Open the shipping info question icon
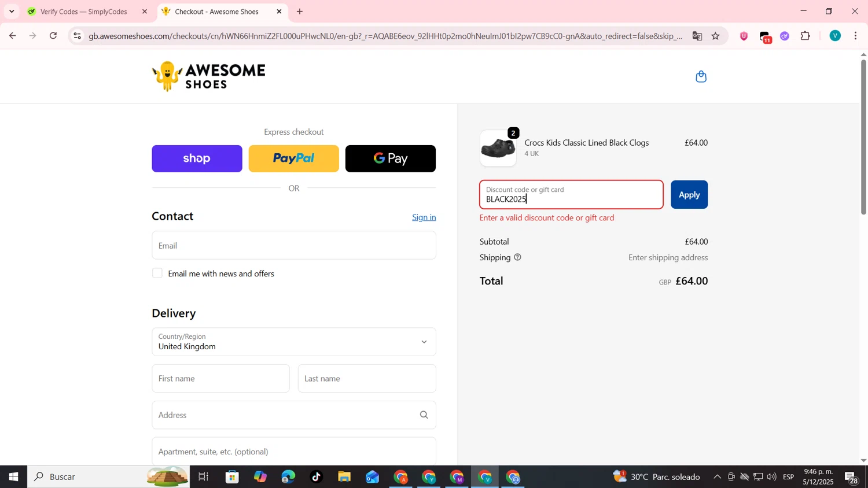868x488 pixels. [x=517, y=257]
